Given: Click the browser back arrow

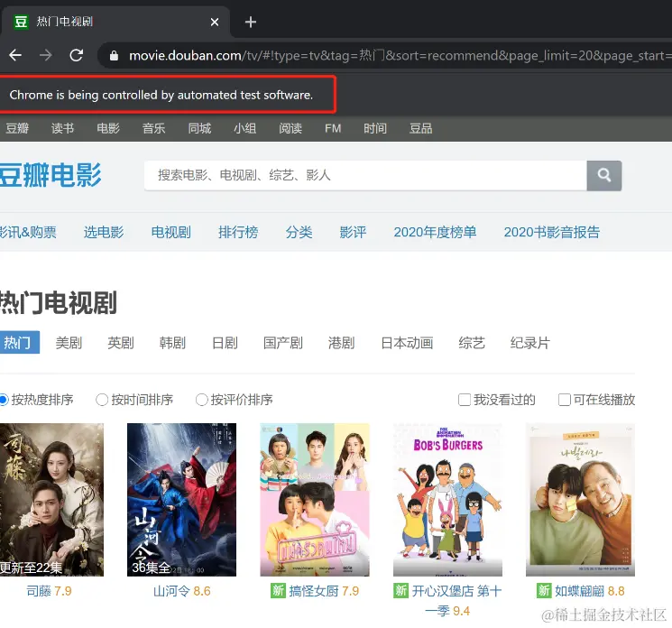Looking at the screenshot, I should tap(15, 55).
